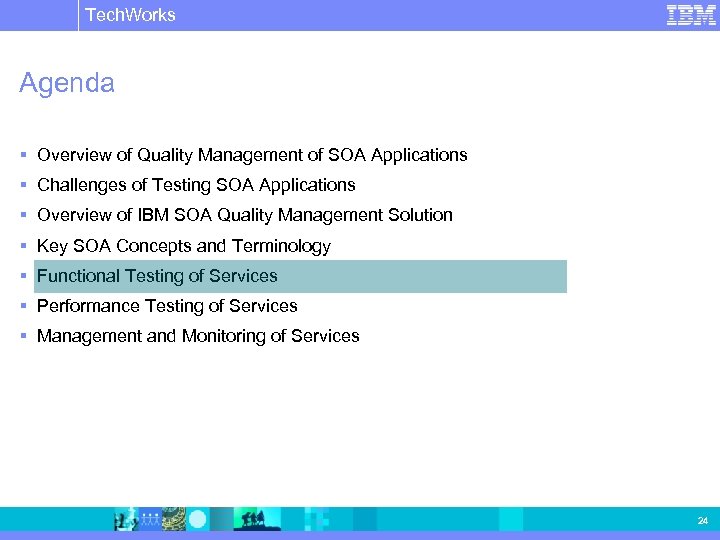
Task: Select the TechWorks header label
Action: pyautogui.click(x=130, y=15)
